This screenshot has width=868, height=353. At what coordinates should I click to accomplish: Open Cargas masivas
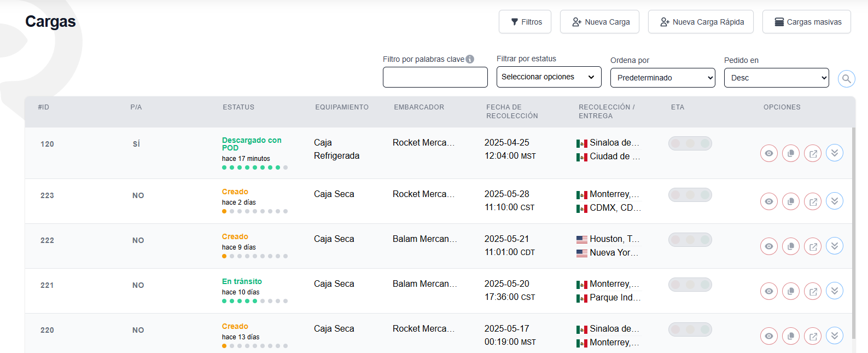[807, 22]
